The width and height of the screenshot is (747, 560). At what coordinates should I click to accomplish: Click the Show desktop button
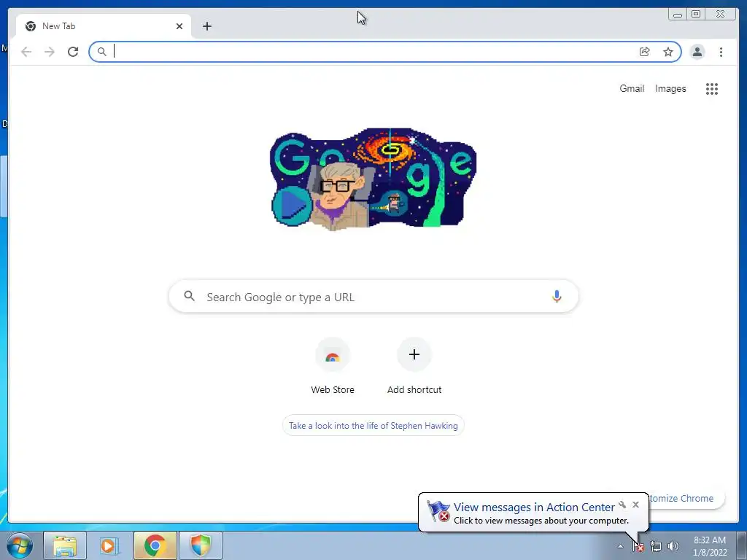pyautogui.click(x=742, y=545)
